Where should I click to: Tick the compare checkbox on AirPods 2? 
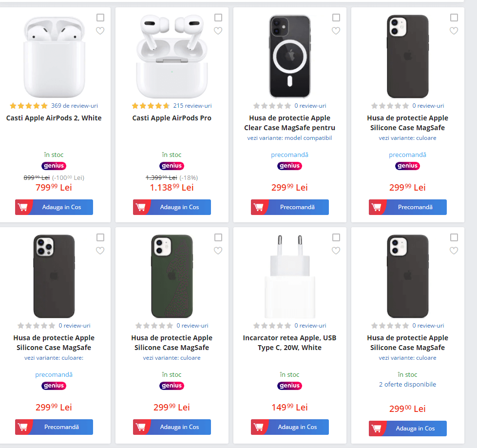100,18
